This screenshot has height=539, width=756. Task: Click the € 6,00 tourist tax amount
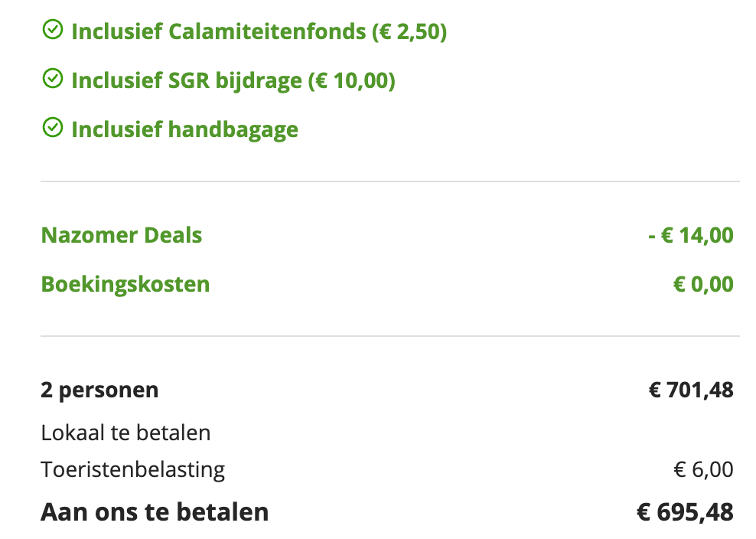[703, 469]
